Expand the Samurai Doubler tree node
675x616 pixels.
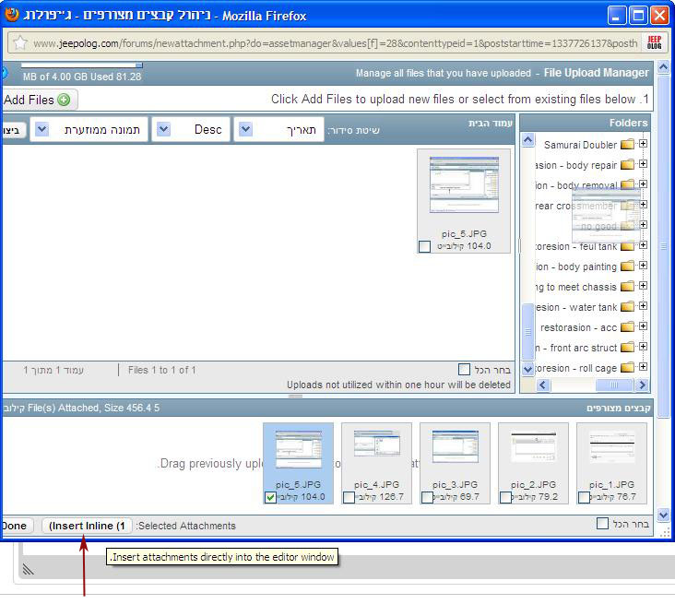click(x=643, y=145)
